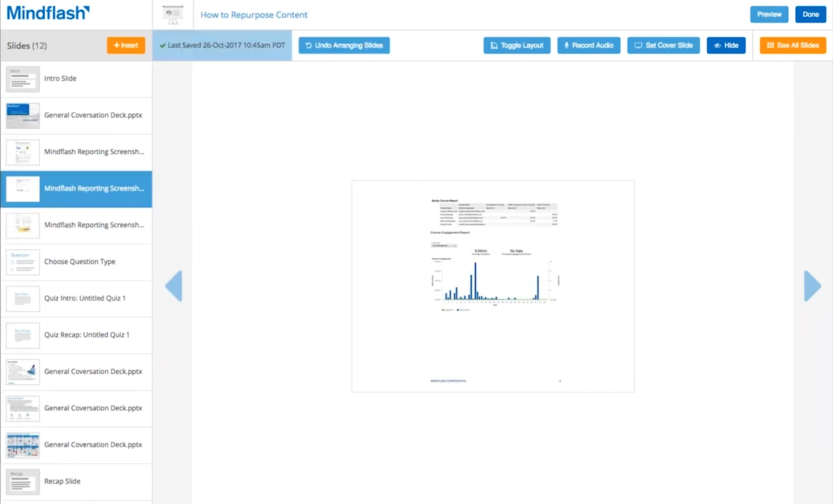This screenshot has height=504, width=833.
Task: Click the slide icon on Set Cover Slide
Action: pyautogui.click(x=638, y=45)
